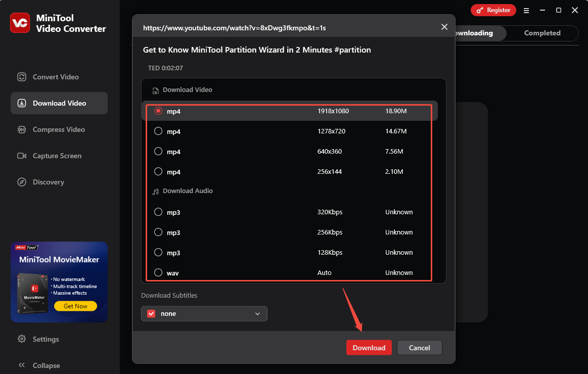Open Discovery section
The image size is (588, 374).
click(59, 182)
